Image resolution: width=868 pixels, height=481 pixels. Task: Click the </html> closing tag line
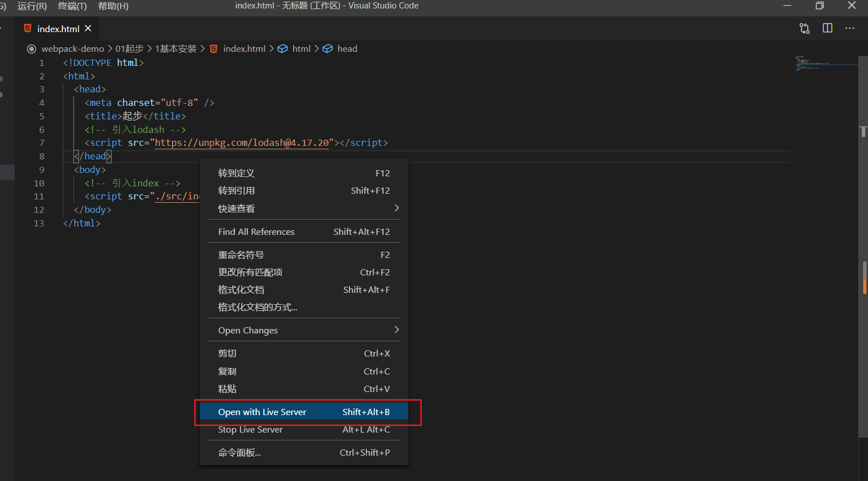82,223
